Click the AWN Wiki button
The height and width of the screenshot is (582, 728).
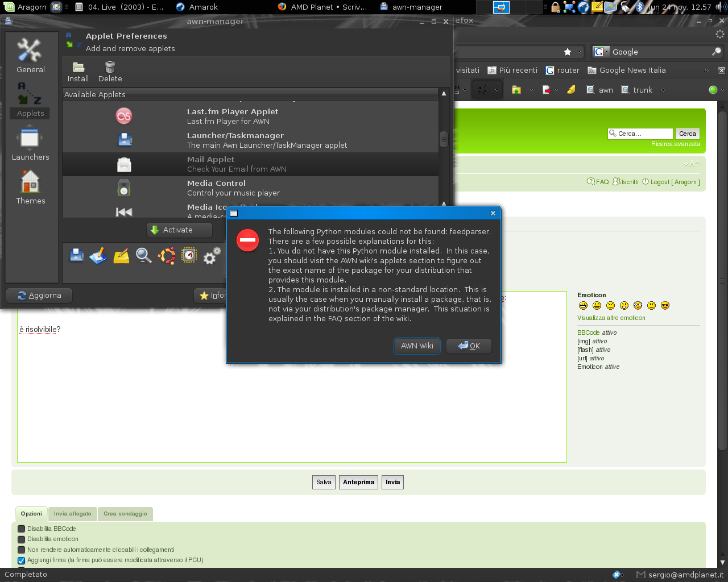pyautogui.click(x=417, y=346)
